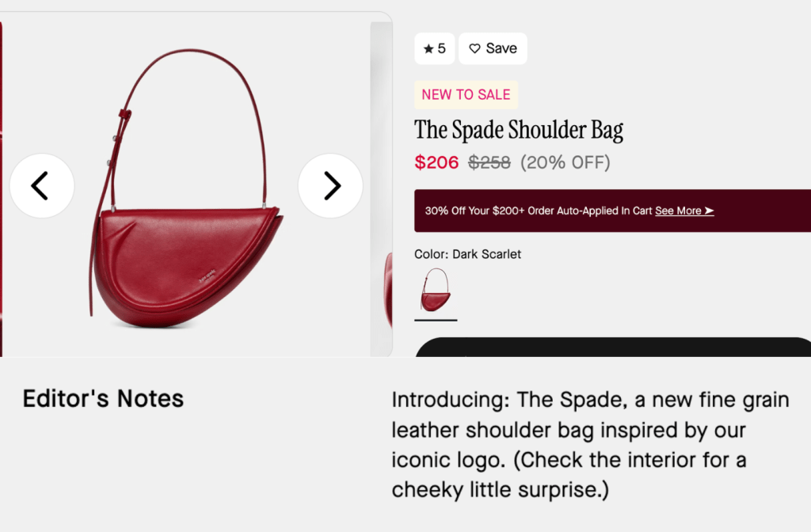Open the 5-star rating reviews
Viewport: 811px width, 532px height.
click(434, 49)
